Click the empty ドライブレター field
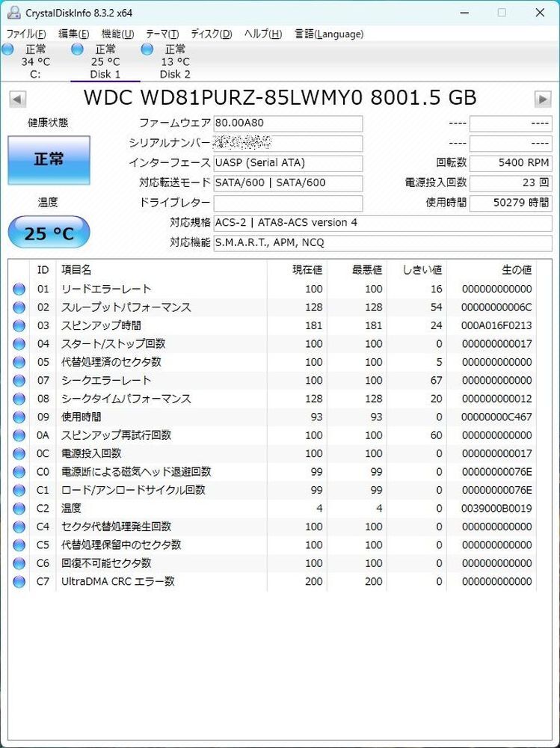The image size is (560, 748). tap(288, 203)
